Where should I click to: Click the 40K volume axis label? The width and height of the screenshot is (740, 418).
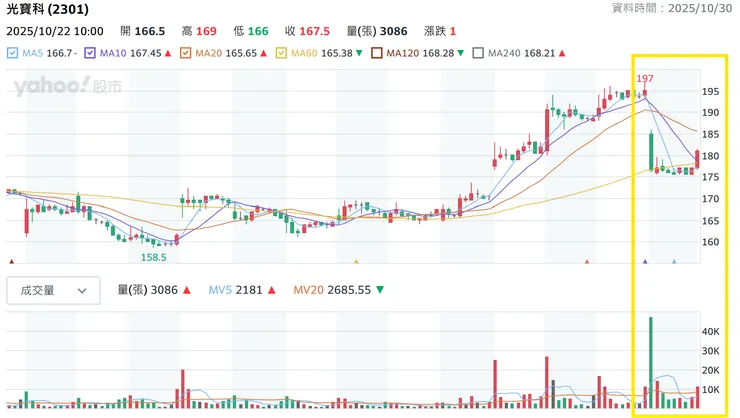tap(710, 332)
